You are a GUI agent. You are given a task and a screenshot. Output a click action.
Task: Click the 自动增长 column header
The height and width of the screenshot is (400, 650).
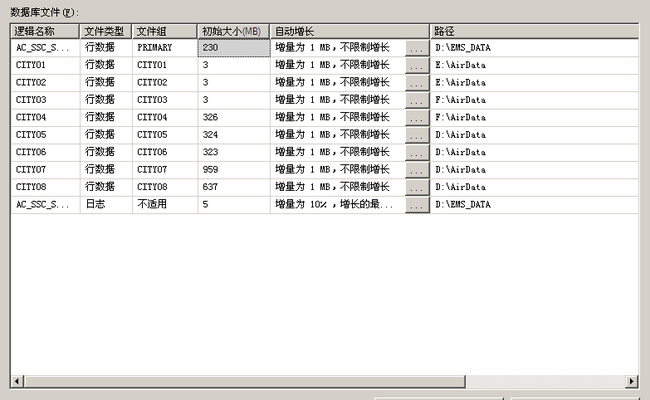[350, 32]
